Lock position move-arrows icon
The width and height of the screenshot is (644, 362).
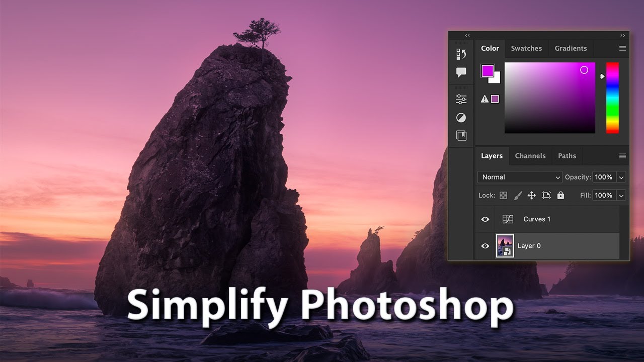532,195
